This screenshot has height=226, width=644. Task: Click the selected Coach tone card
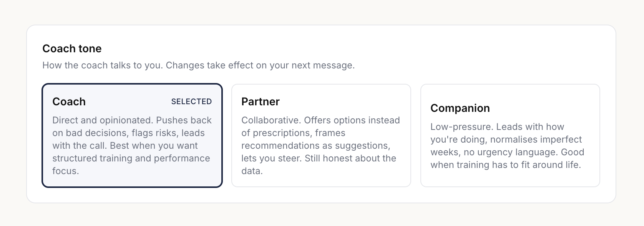pyautogui.click(x=132, y=135)
